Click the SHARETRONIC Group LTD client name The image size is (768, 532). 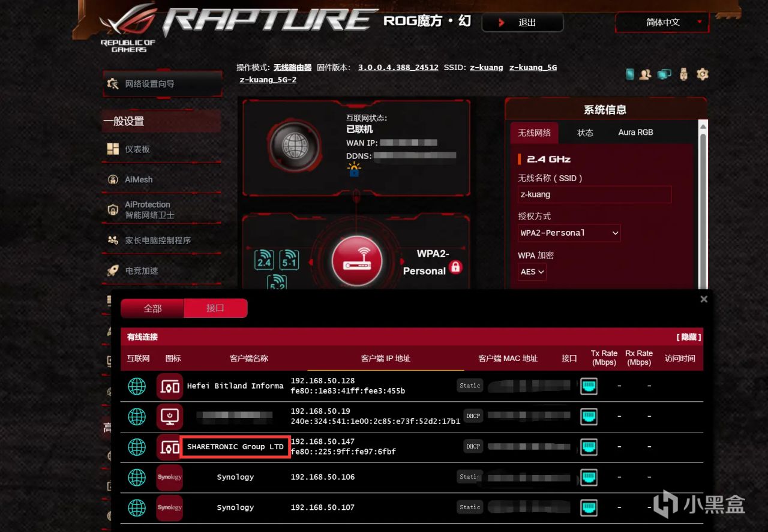235,447
